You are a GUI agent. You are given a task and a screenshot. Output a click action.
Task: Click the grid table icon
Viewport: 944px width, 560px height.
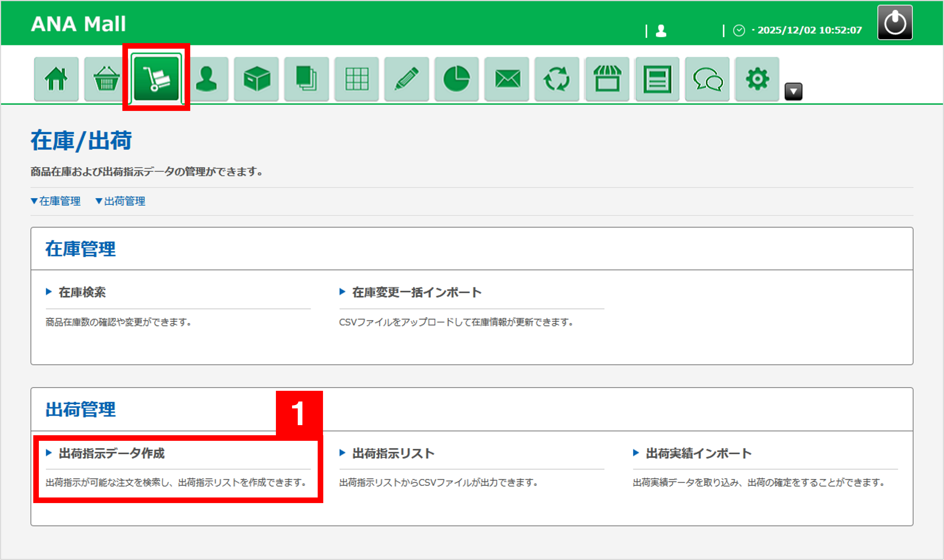point(357,79)
